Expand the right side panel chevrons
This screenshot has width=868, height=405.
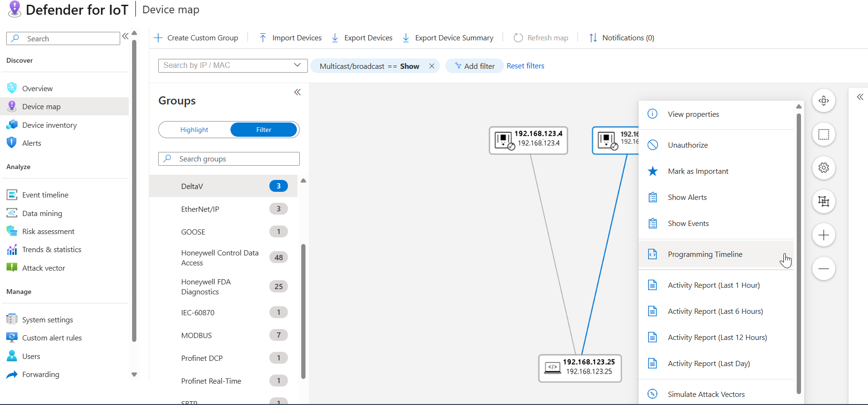[860, 97]
